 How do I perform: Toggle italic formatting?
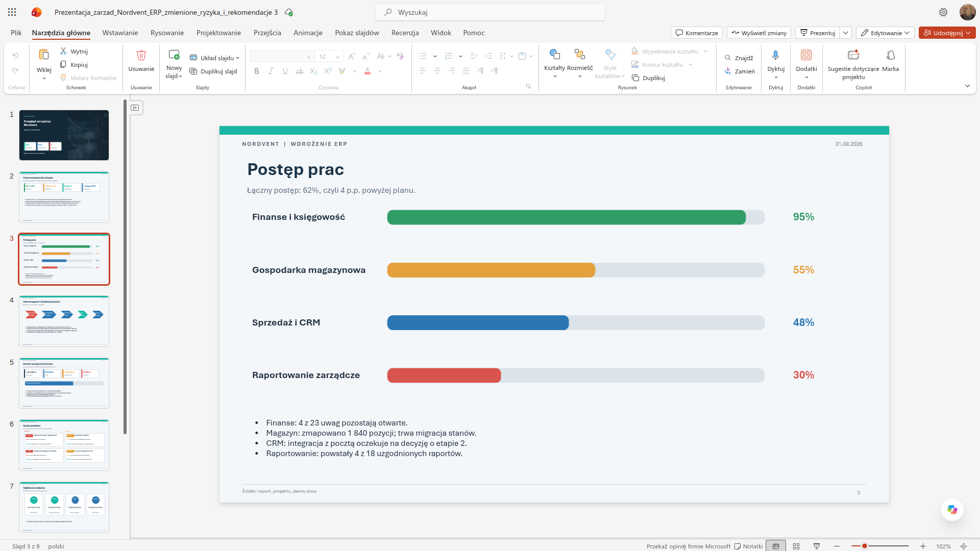point(271,71)
